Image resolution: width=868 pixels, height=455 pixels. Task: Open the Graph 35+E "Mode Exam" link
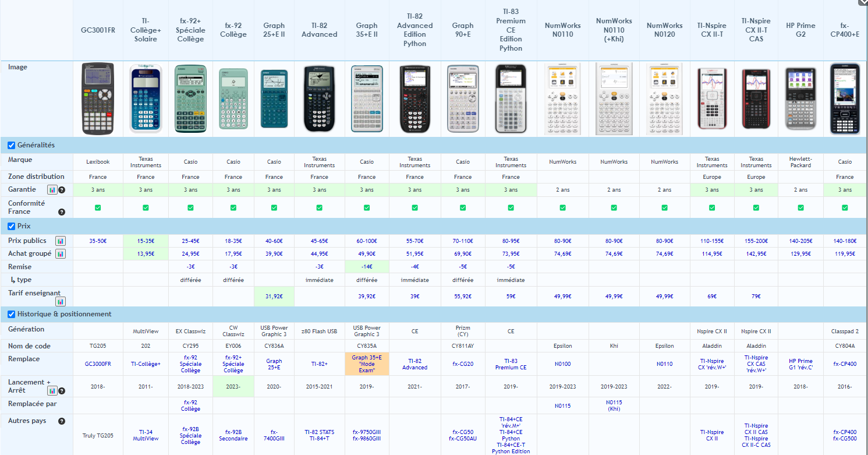[367, 364]
